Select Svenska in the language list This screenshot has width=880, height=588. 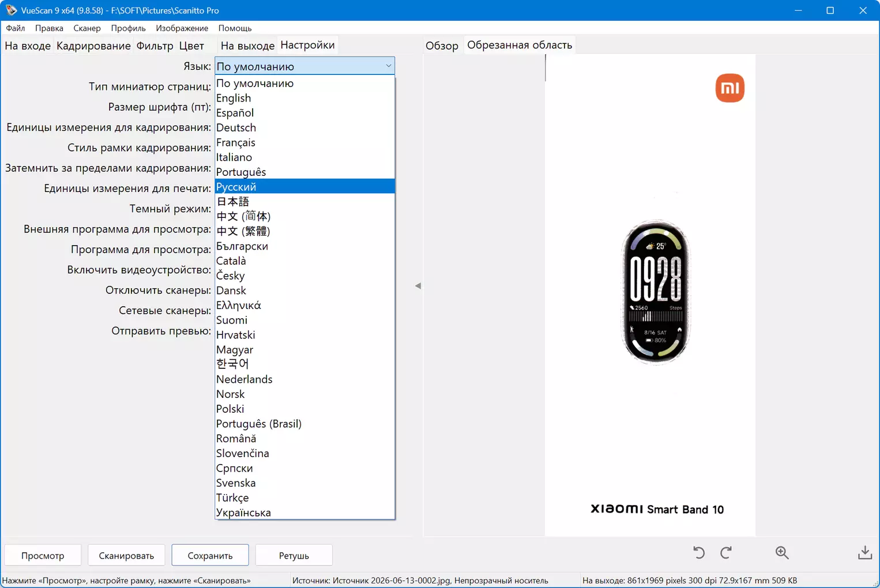[304, 483]
